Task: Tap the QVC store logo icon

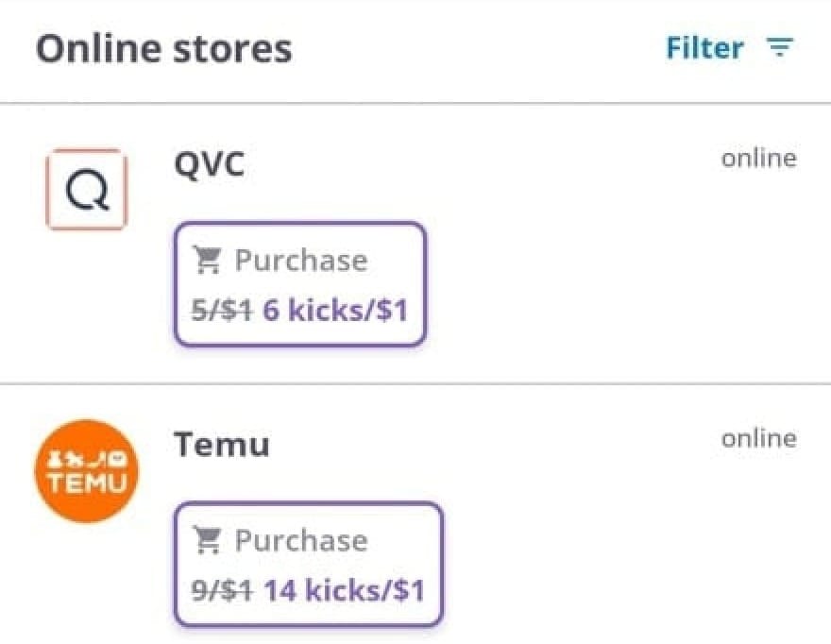Action: [x=87, y=188]
